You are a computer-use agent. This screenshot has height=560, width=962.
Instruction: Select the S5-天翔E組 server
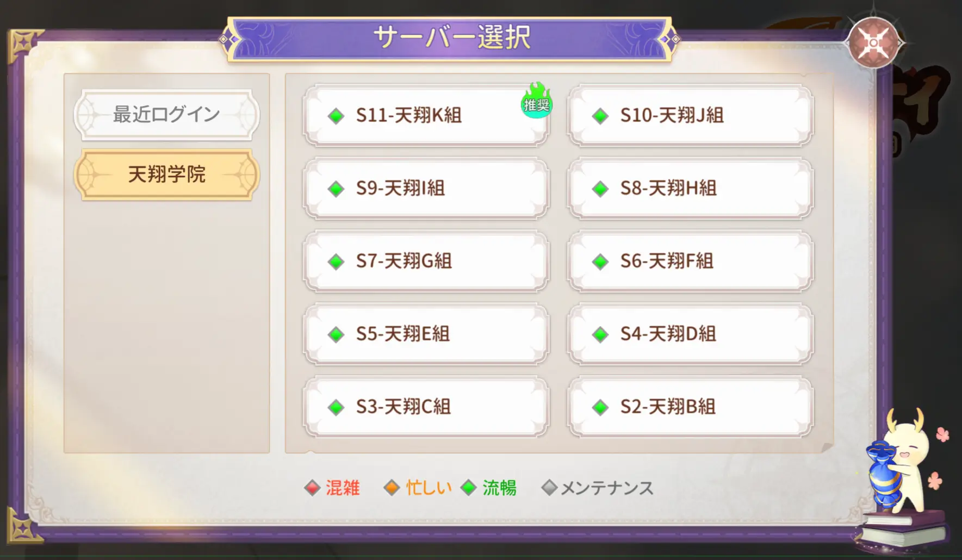(x=425, y=334)
